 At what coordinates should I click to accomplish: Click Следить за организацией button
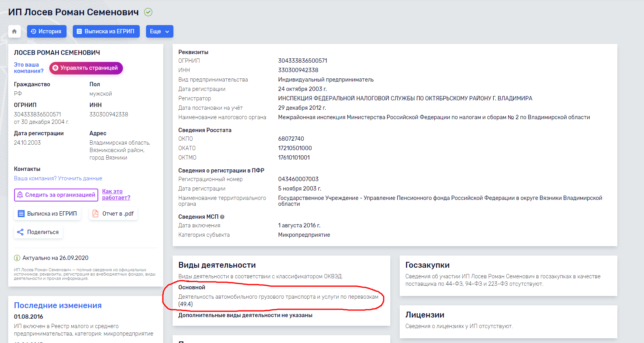pos(56,195)
